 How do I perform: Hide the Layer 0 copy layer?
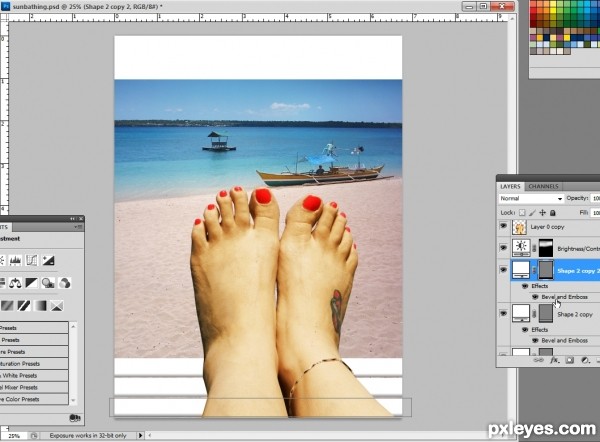click(504, 226)
